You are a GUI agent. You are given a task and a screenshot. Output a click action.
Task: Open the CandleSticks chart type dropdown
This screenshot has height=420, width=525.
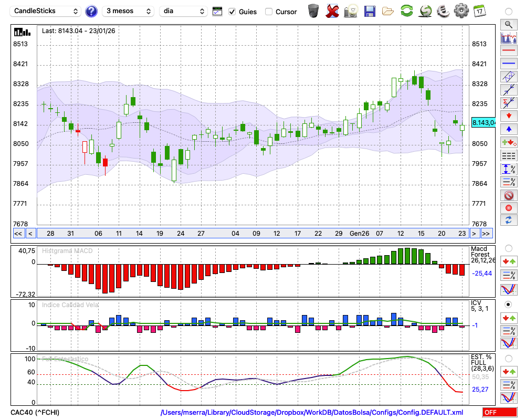point(46,11)
